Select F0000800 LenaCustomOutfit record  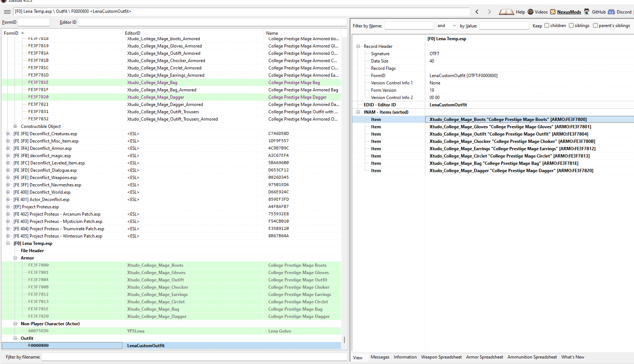(x=171, y=346)
